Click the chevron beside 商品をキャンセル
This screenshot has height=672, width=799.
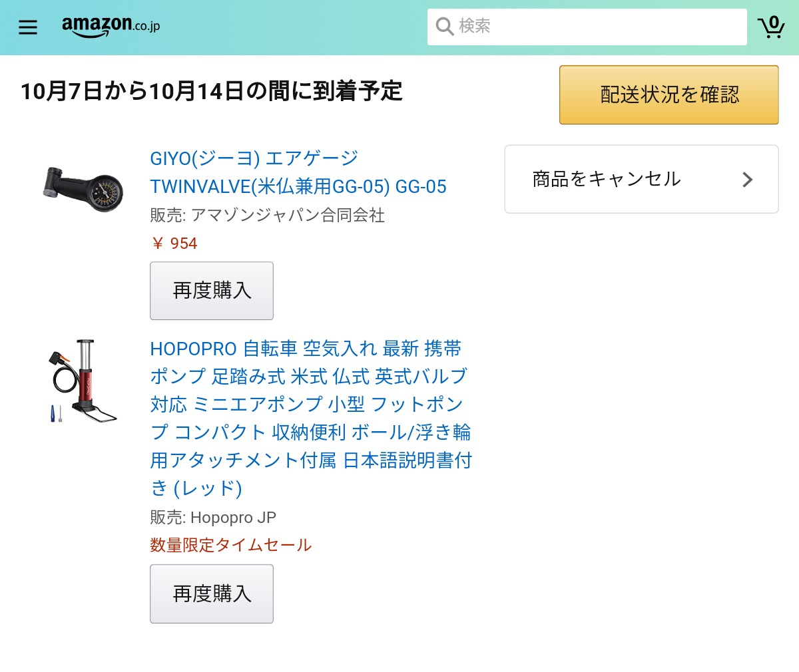pyautogui.click(x=747, y=180)
